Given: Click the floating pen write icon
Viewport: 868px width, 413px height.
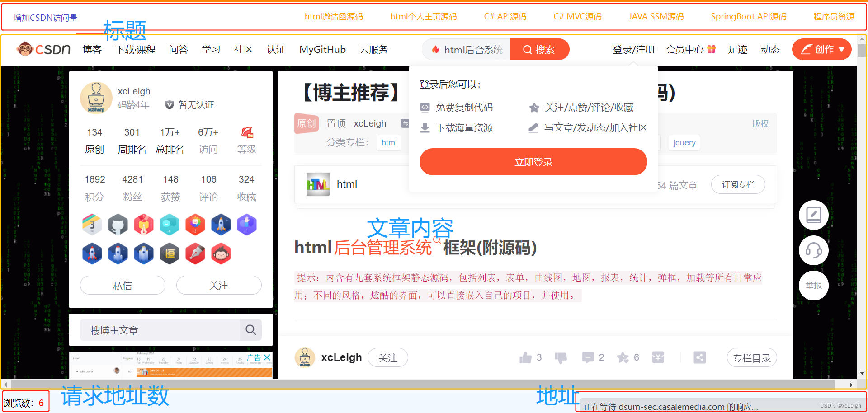Looking at the screenshot, I should (814, 215).
